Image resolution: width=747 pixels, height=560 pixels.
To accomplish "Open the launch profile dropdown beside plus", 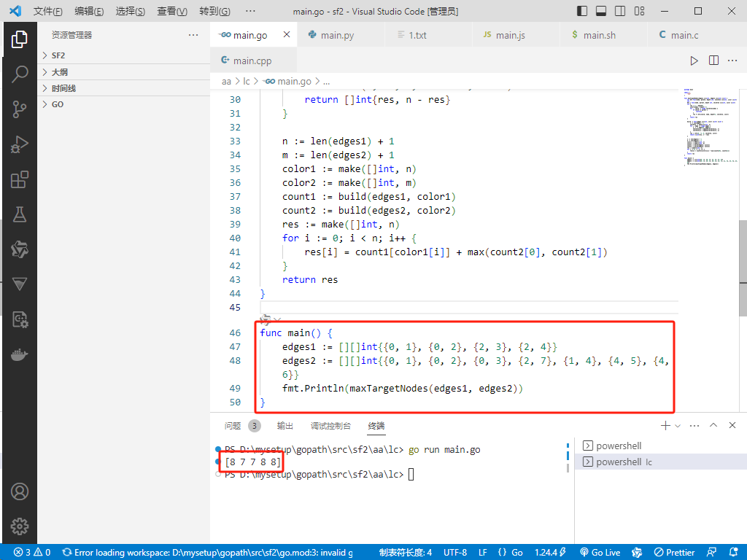I will pos(678,426).
